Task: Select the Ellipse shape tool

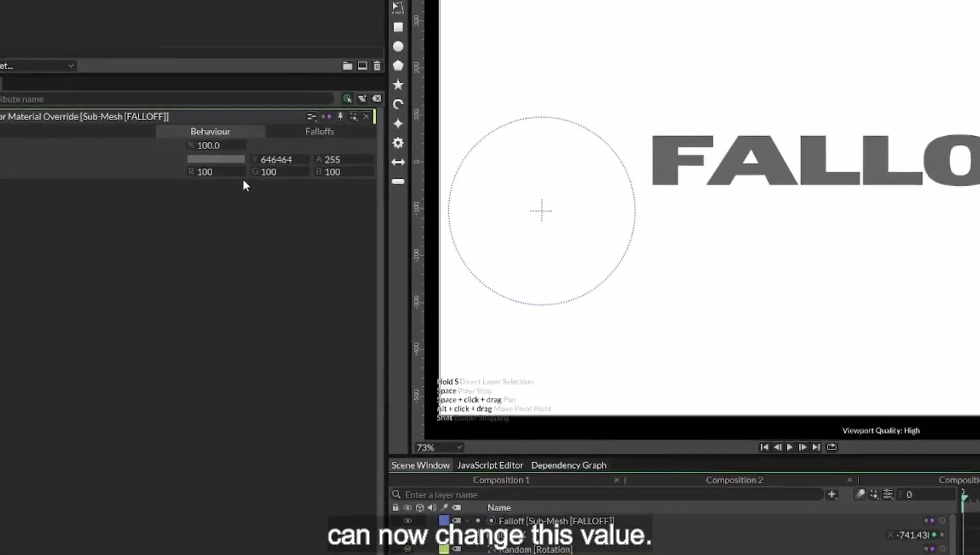Action: pyautogui.click(x=398, y=46)
